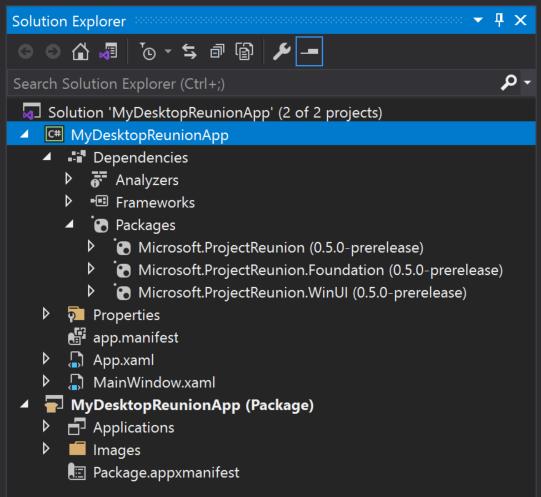Switch between solutions and folder views

(108, 52)
